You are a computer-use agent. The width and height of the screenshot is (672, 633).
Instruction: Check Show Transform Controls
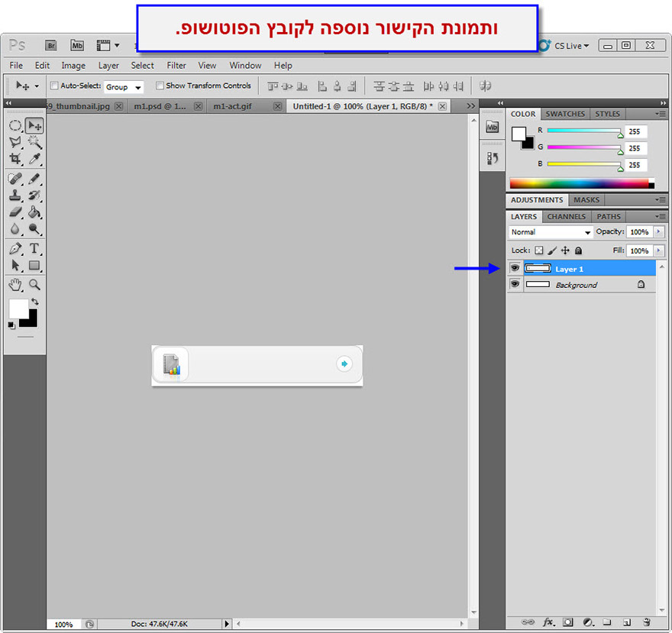coord(160,86)
